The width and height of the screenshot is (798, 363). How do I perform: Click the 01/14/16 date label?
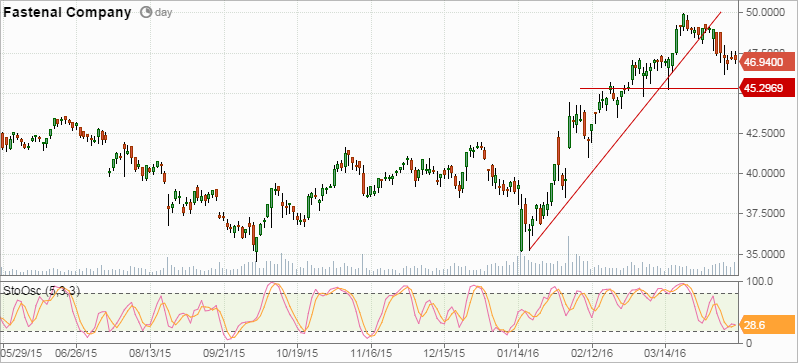(x=518, y=352)
